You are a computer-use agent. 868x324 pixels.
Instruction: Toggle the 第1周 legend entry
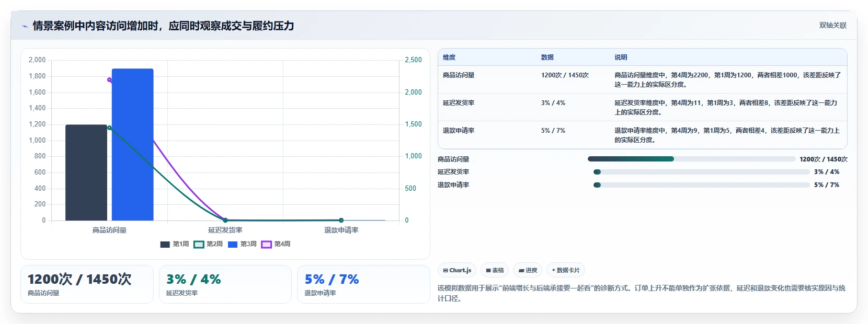tap(174, 244)
